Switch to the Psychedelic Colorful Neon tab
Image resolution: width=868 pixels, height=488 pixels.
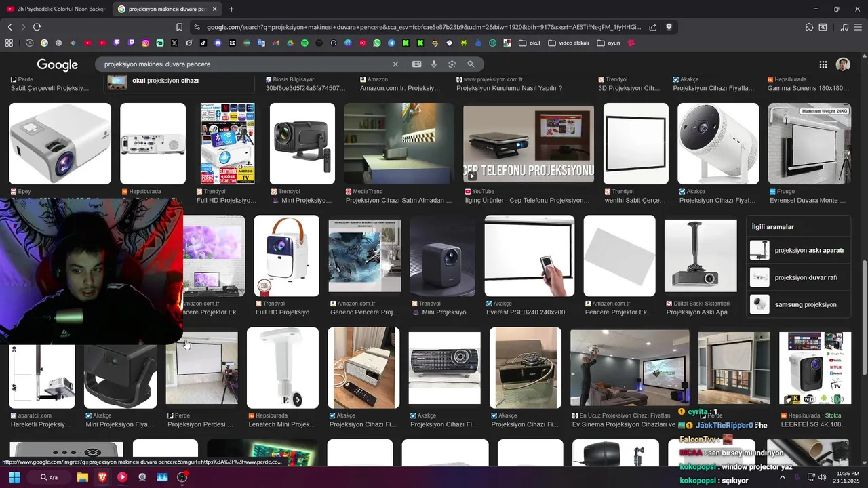56,9
